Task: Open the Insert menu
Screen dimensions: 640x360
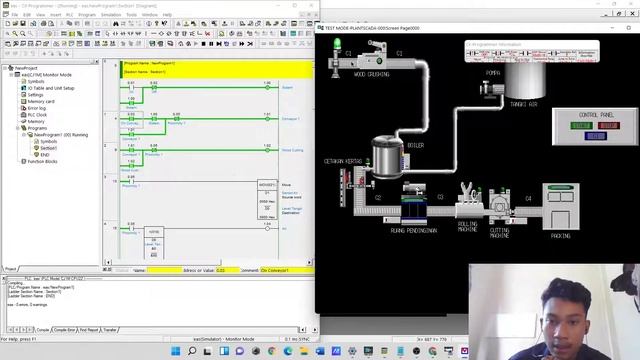Action: coord(56,15)
